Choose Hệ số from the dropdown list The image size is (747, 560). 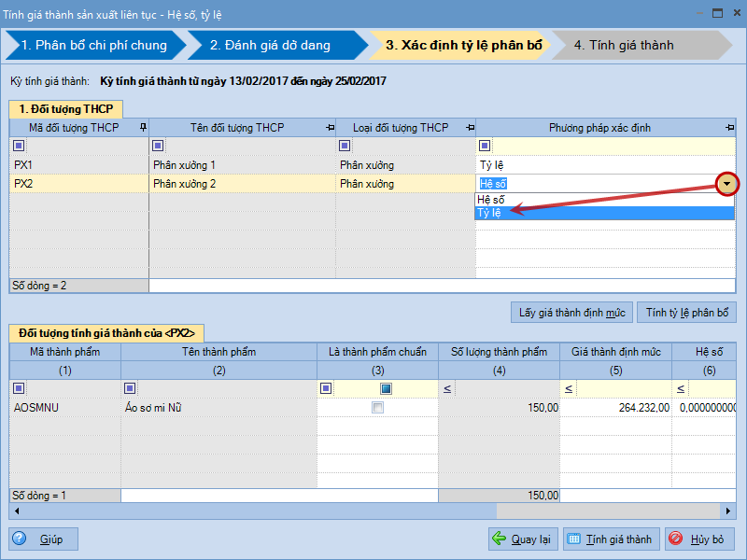point(491,199)
